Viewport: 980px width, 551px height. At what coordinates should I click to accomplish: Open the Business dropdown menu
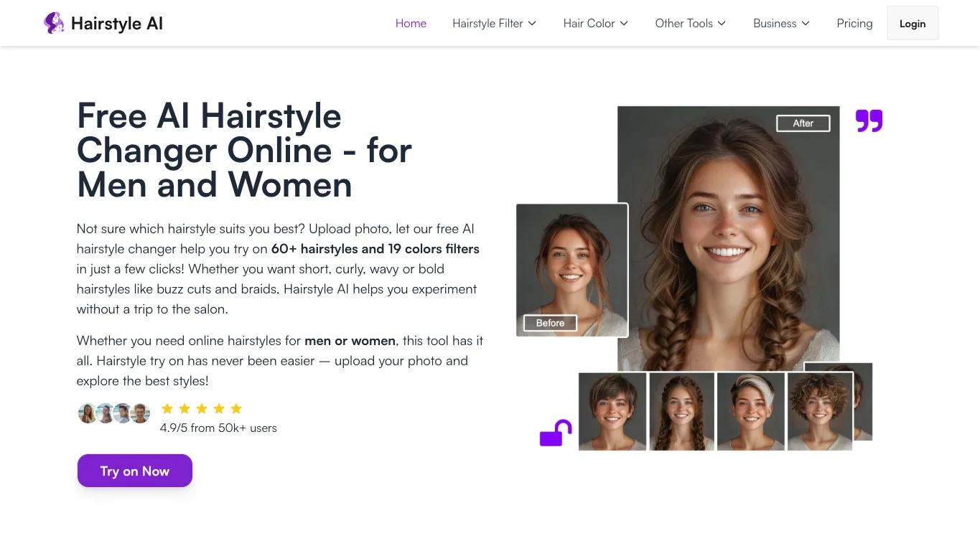pos(782,23)
